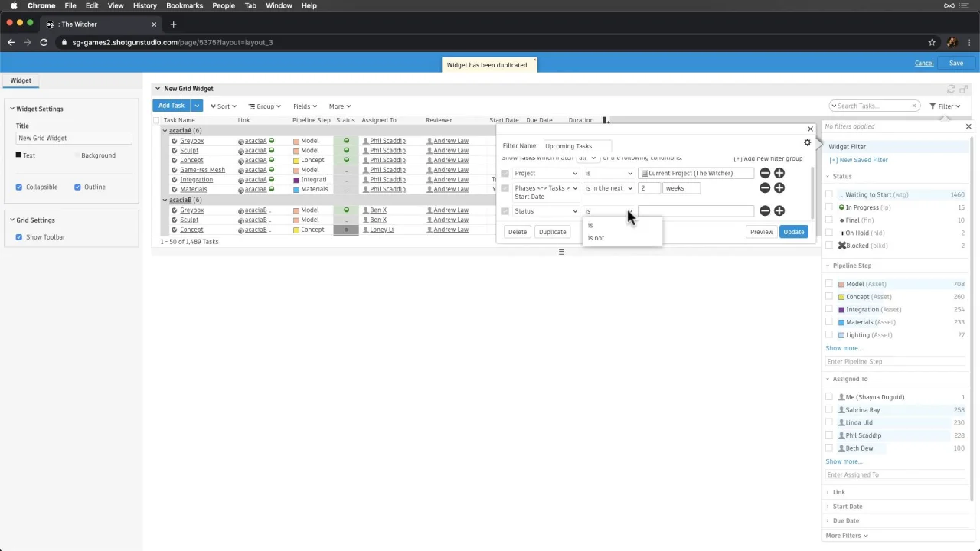
Task: Select the Widget tab
Action: (21, 80)
